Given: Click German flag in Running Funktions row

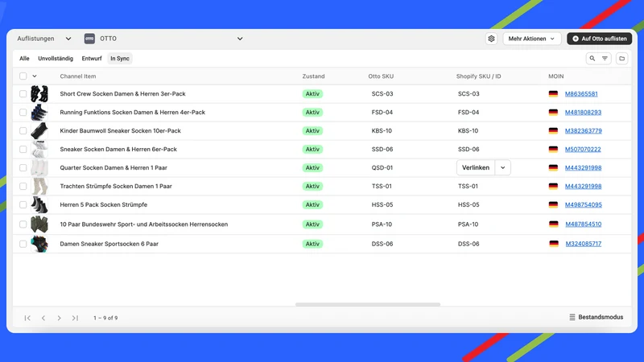Looking at the screenshot, I should (553, 113).
